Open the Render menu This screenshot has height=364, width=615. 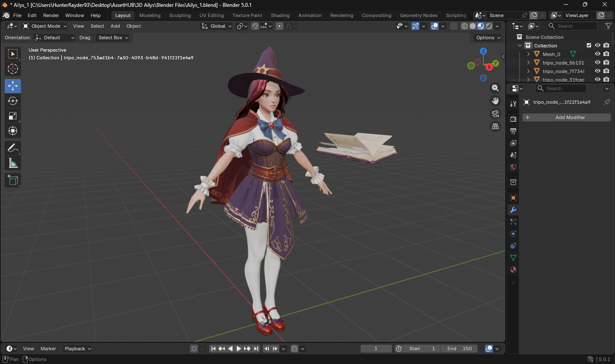51,15
